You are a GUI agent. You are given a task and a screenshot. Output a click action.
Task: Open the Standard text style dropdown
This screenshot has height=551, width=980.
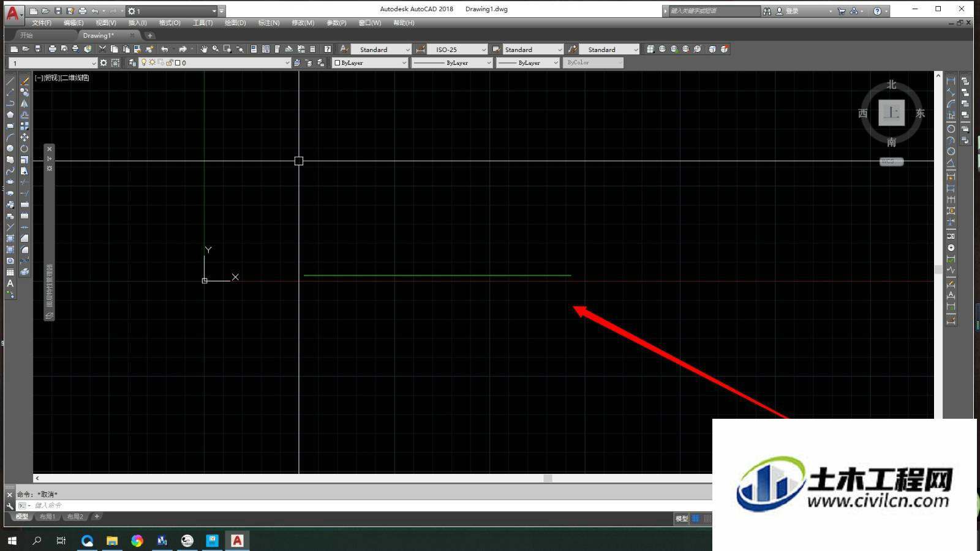[381, 50]
